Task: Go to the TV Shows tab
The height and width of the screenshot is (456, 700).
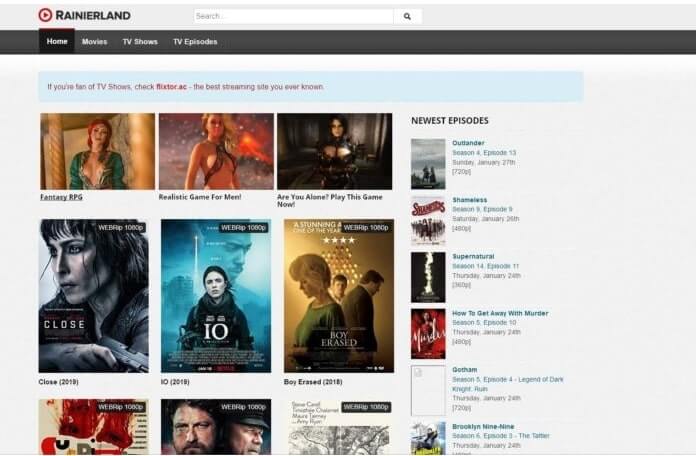Action: (140, 42)
